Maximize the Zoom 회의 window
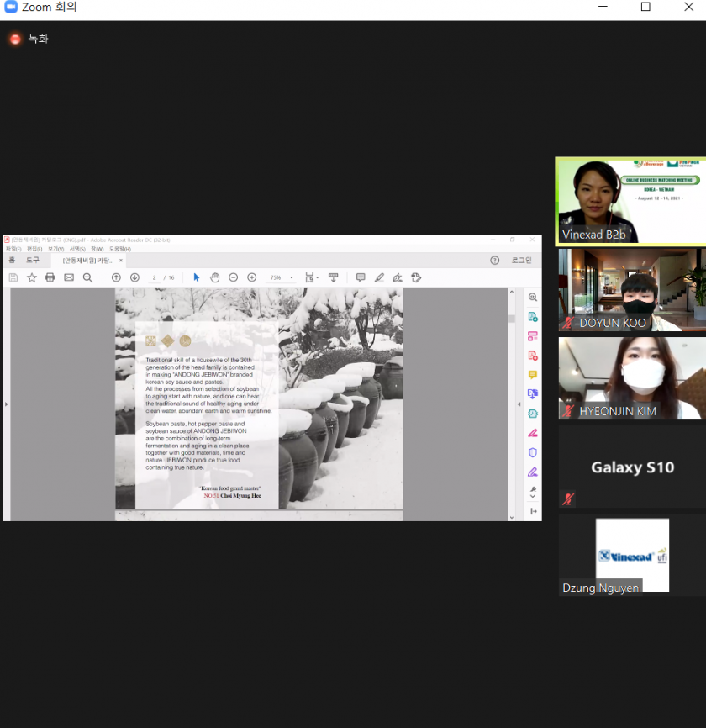This screenshot has height=728, width=706. click(645, 7)
